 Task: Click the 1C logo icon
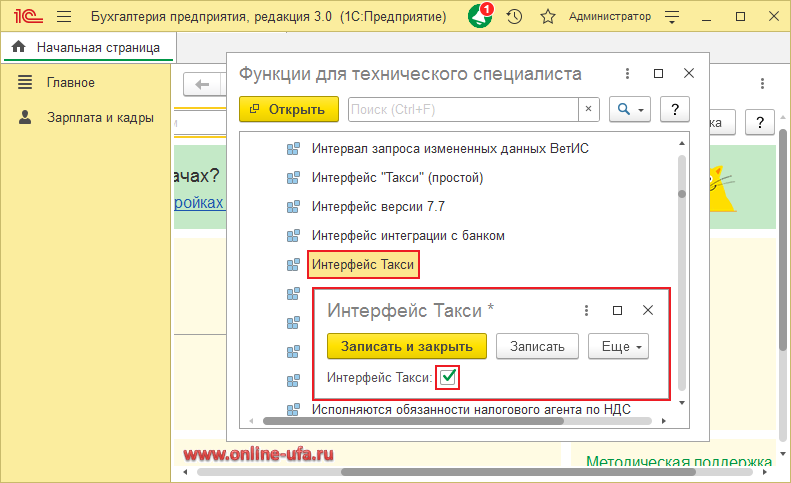[x=28, y=17]
